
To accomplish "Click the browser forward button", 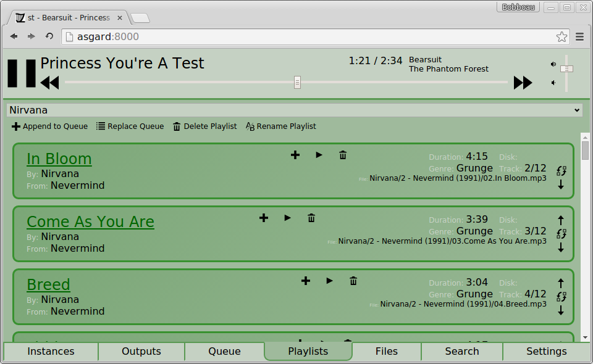I will 31,36.
